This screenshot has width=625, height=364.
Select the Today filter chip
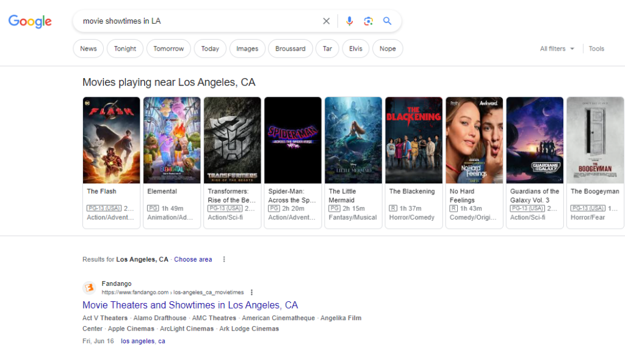click(210, 49)
